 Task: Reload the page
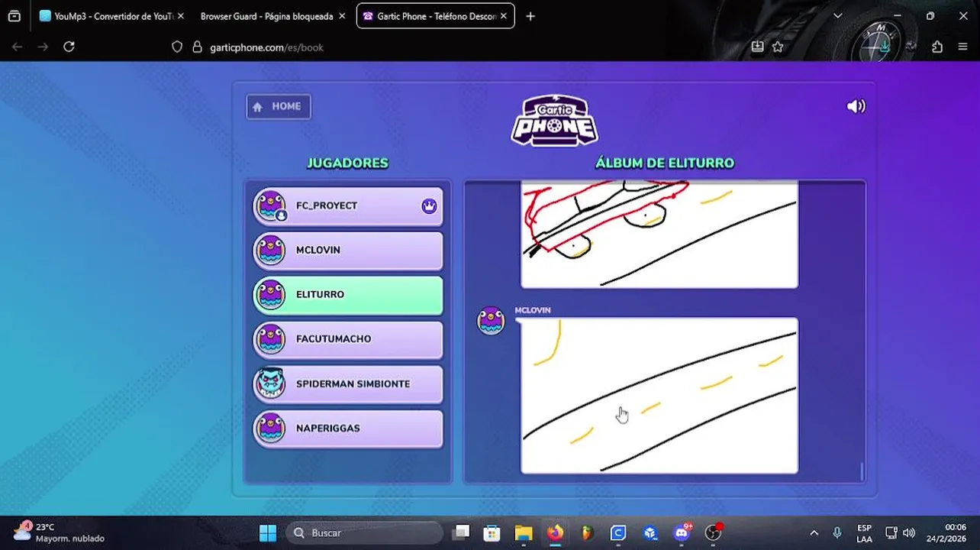69,47
